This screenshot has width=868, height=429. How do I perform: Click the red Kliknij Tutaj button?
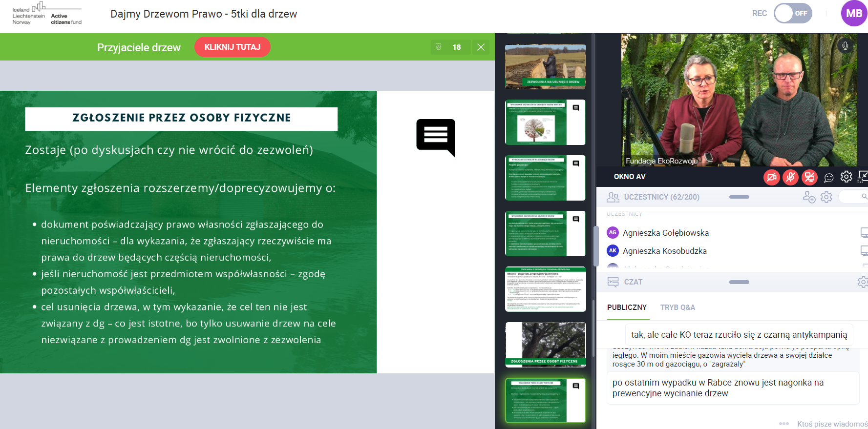click(x=232, y=47)
